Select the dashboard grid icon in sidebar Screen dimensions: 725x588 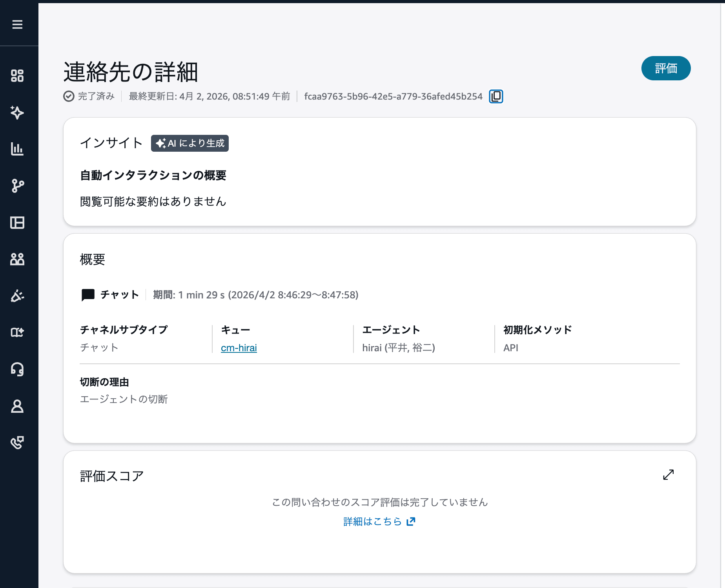coord(18,76)
